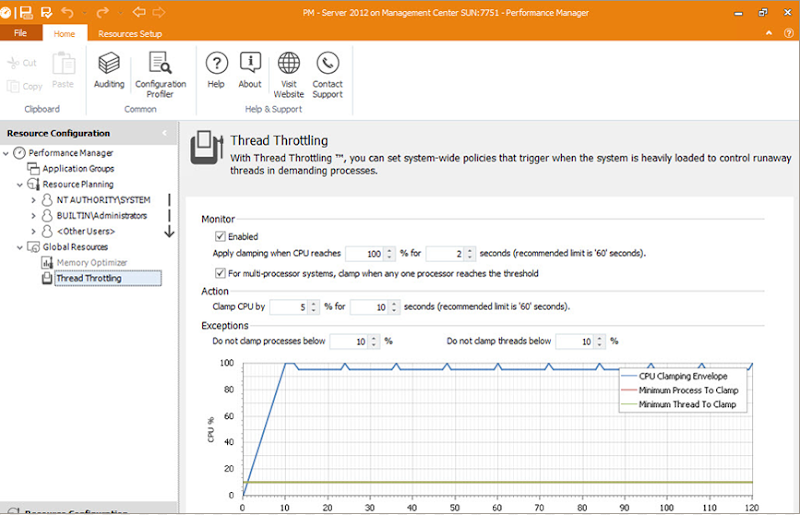Expand the BUILTIN\Administrators node
Screen dimensions: 800x515
[34, 216]
